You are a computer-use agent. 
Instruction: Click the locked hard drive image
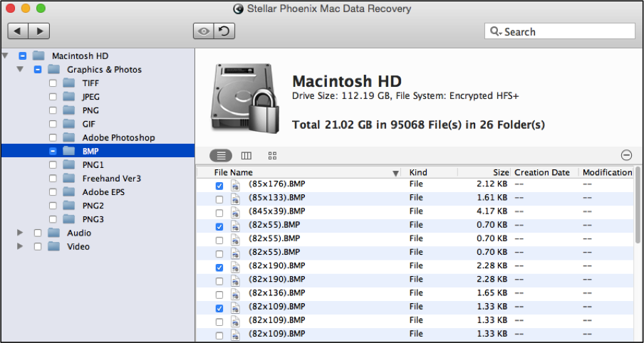(x=245, y=98)
